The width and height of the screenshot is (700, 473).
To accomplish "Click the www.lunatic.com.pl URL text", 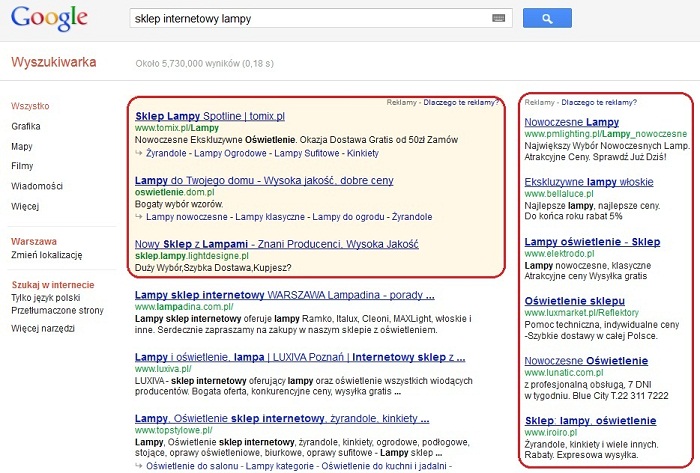I will pos(564,373).
